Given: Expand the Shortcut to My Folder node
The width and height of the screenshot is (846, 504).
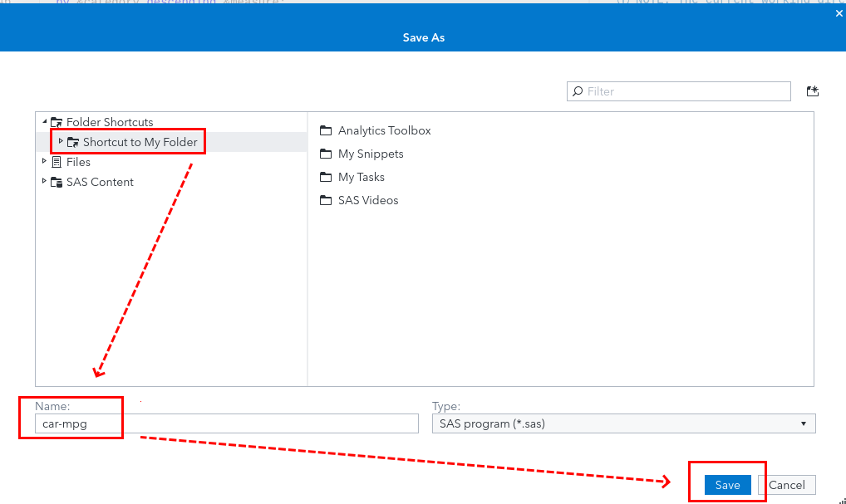Looking at the screenshot, I should (61, 141).
